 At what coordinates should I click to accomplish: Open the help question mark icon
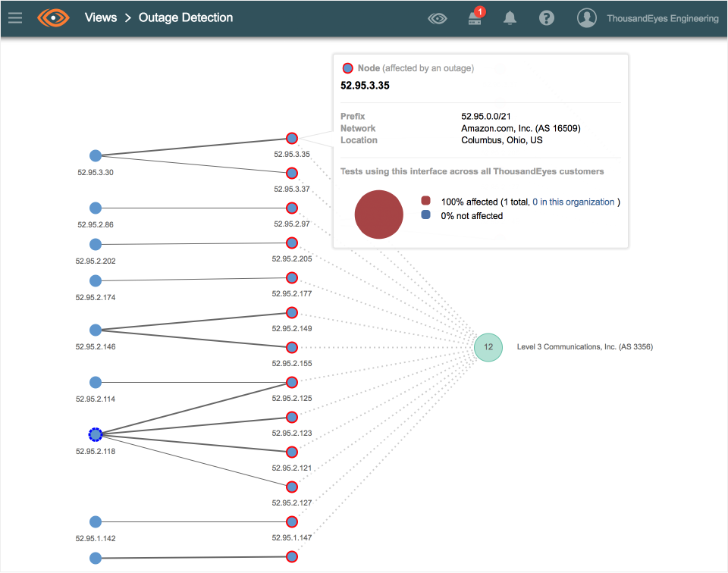coord(547,18)
